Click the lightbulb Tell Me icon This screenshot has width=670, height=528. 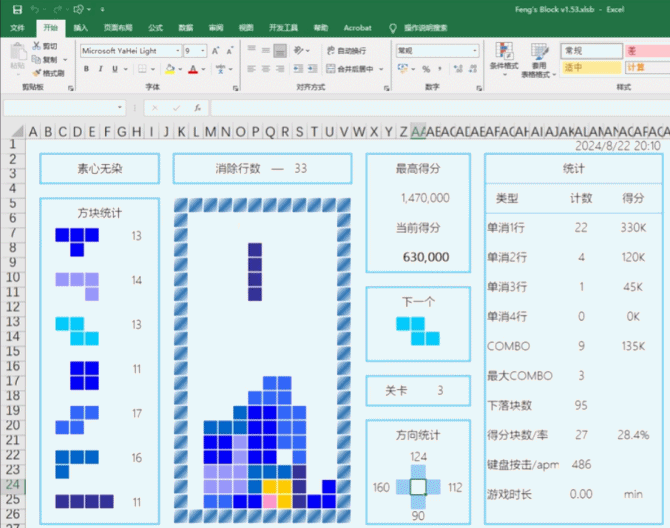tap(393, 28)
